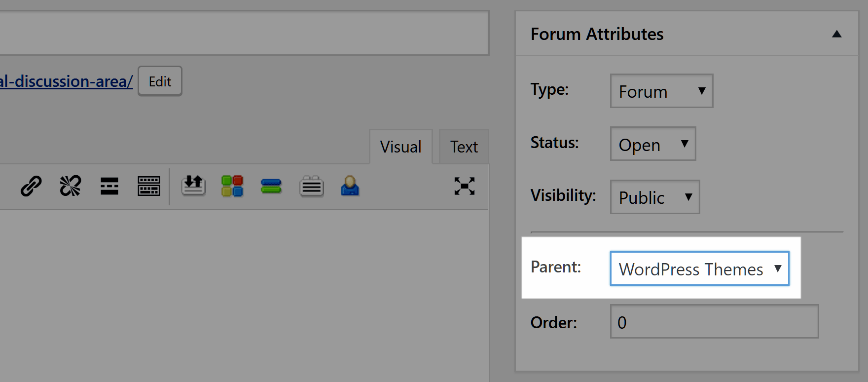The image size is (868, 382).
Task: Collapse the Forum Attributes panel
Action: 836,34
